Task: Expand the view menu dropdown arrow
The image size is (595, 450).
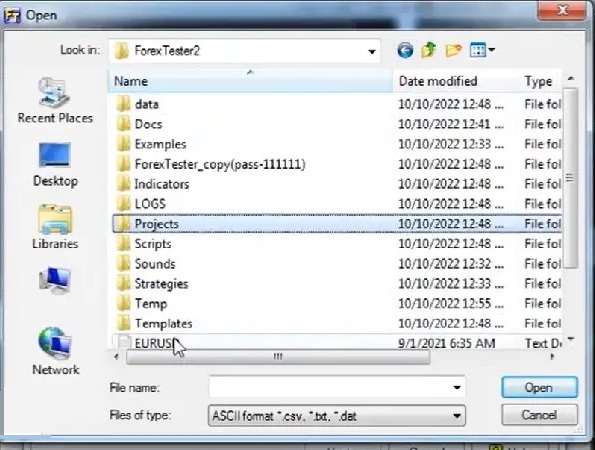Action: (492, 50)
